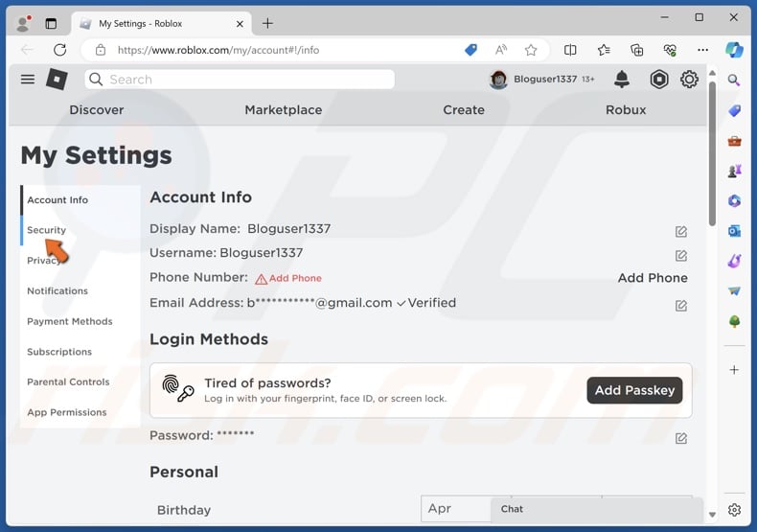
Task: Add this page to favorites star
Action: pyautogui.click(x=531, y=50)
